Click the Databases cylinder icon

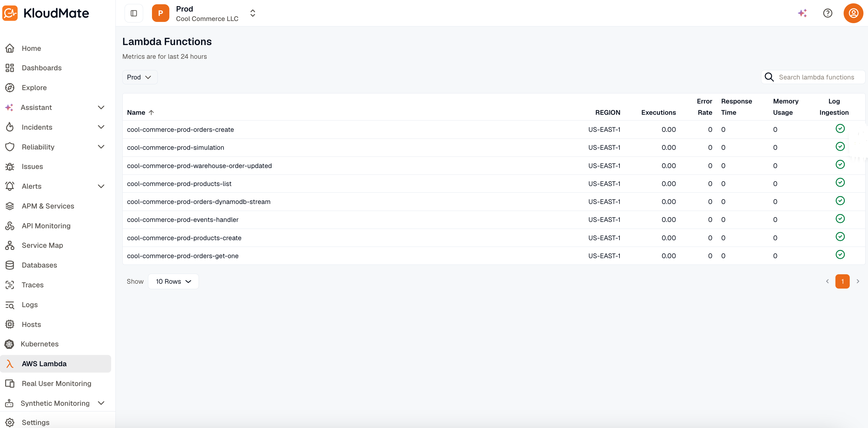(10, 265)
